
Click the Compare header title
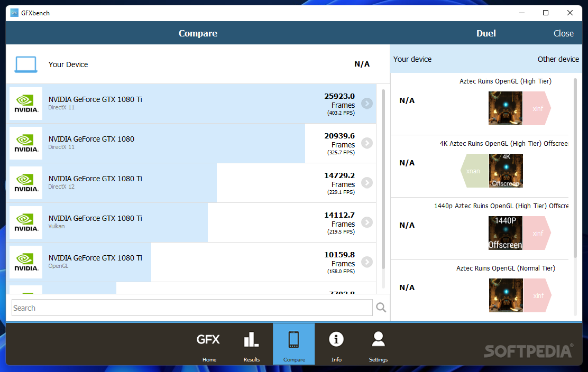tap(198, 33)
